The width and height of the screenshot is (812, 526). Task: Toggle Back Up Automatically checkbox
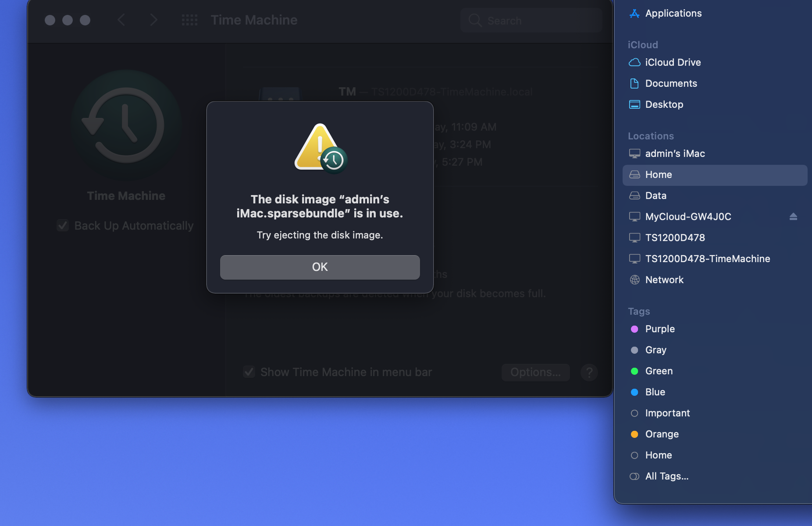click(x=63, y=226)
